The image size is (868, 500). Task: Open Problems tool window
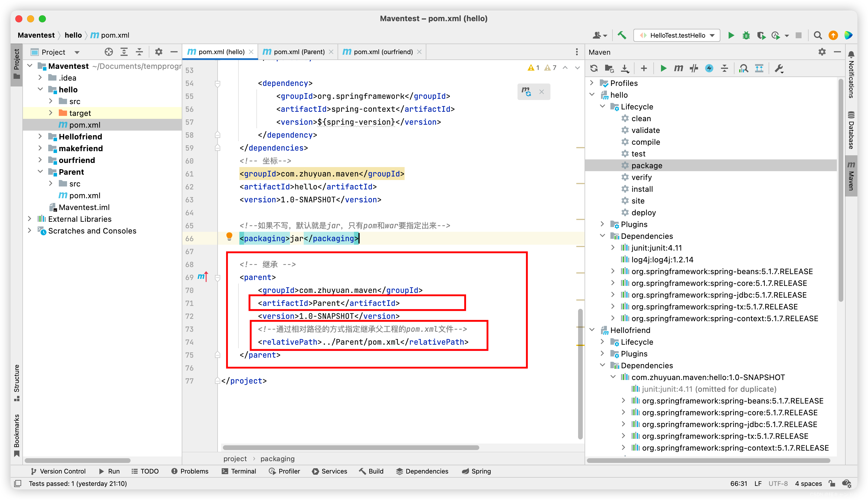pyautogui.click(x=190, y=471)
